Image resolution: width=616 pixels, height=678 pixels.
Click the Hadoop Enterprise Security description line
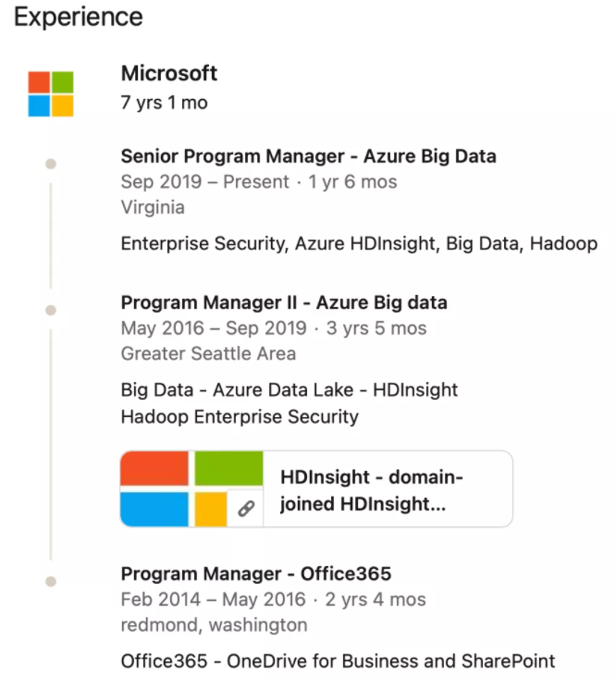(x=240, y=417)
